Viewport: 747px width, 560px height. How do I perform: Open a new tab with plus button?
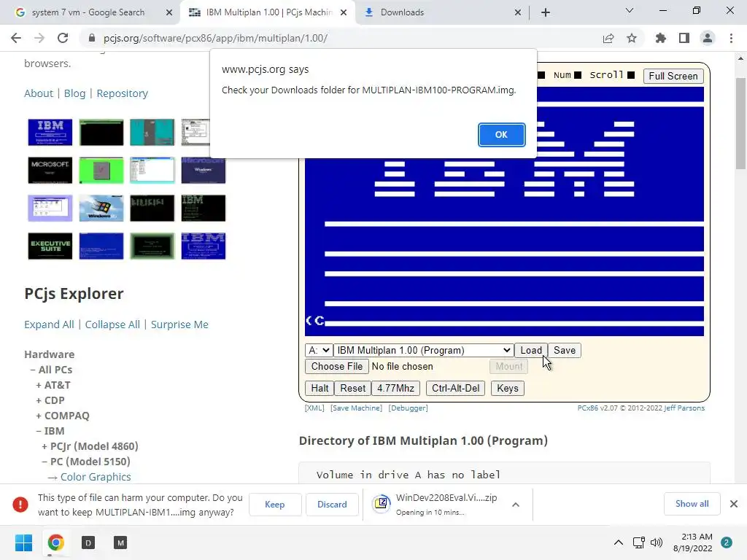546,12
